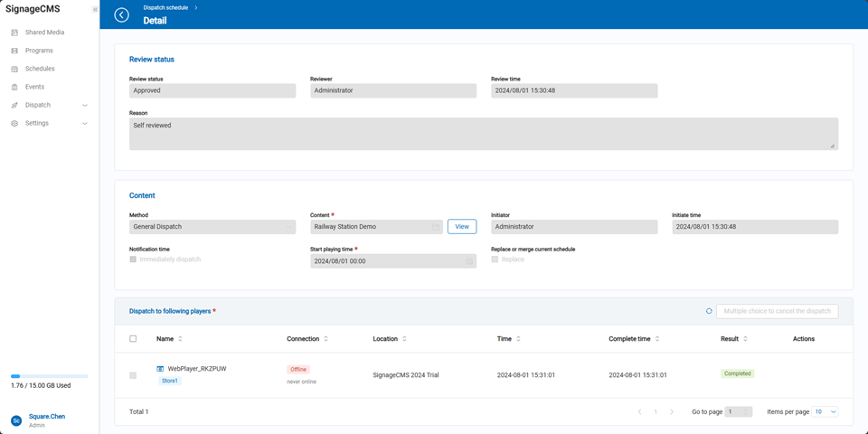Screen dimensions: 868x434
Task: Click the back arrow icon in header
Action: tap(122, 14)
